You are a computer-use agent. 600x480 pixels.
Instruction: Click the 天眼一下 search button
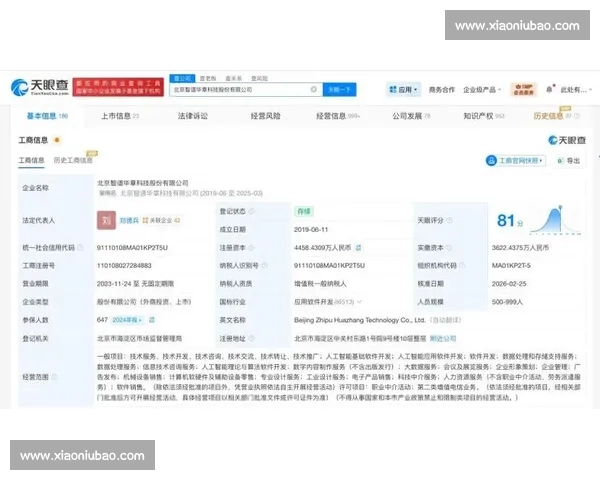pos(340,89)
